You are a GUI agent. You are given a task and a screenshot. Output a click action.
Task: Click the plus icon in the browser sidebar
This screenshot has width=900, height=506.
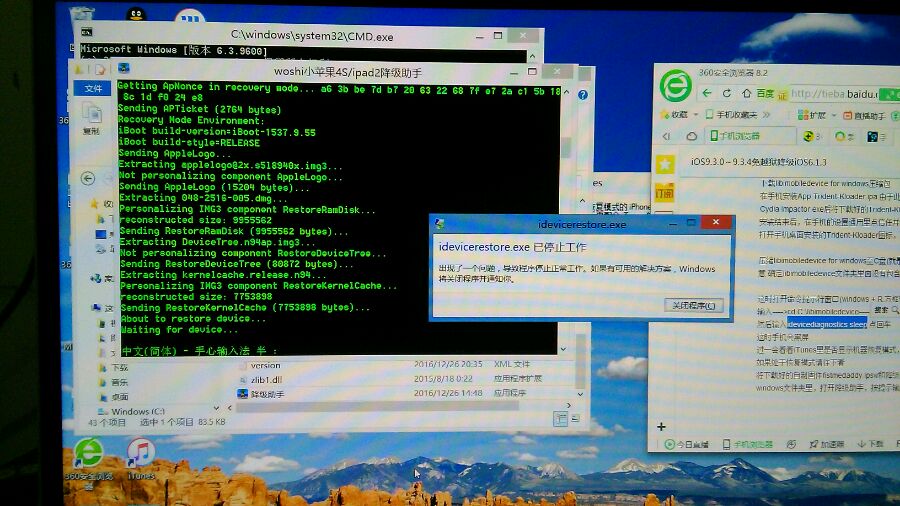coord(661,426)
